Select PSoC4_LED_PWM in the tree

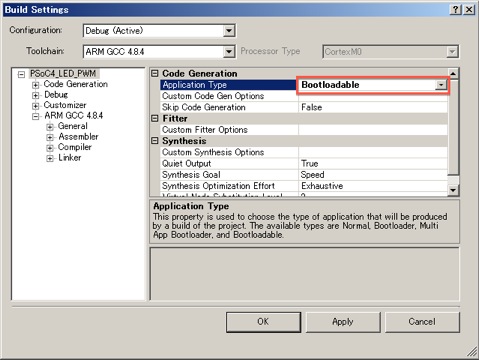coord(63,73)
